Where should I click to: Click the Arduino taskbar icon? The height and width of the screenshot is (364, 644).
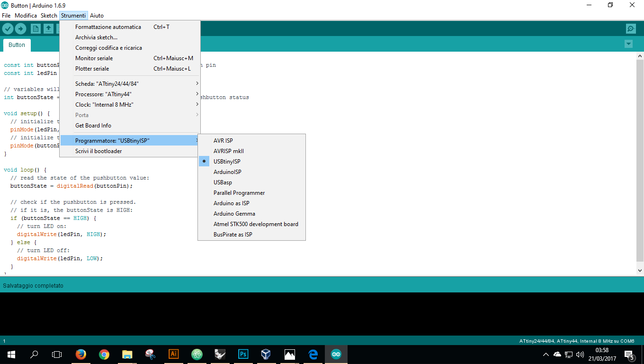[x=336, y=354]
